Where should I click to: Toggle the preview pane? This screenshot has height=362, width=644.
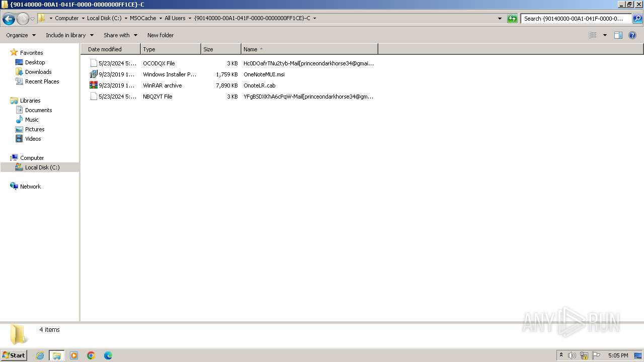(x=618, y=35)
